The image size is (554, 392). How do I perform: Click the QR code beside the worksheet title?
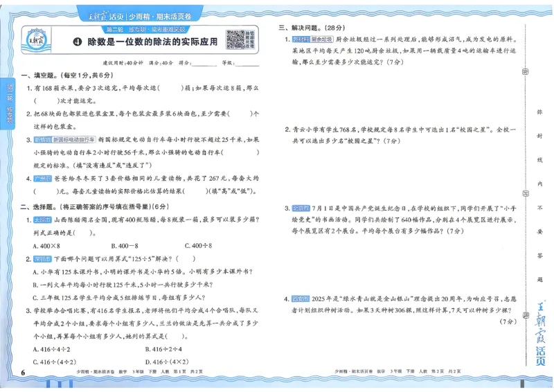tap(235, 39)
